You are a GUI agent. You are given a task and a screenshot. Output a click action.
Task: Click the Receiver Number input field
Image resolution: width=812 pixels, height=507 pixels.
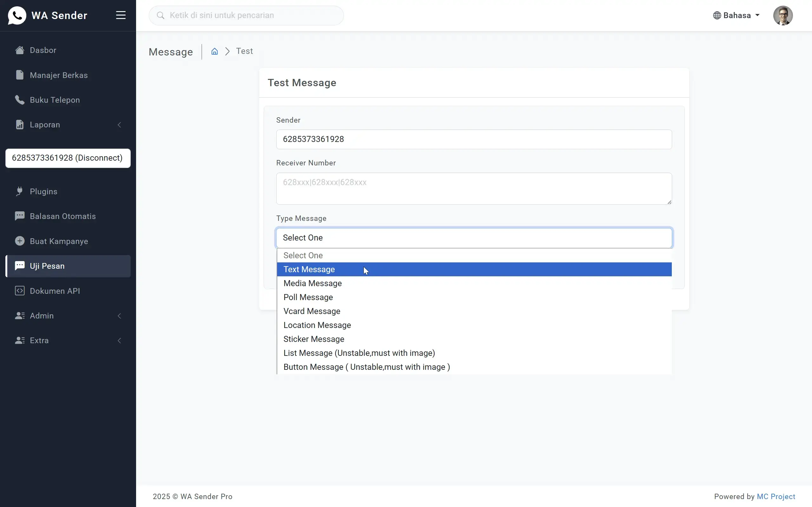pyautogui.click(x=473, y=189)
